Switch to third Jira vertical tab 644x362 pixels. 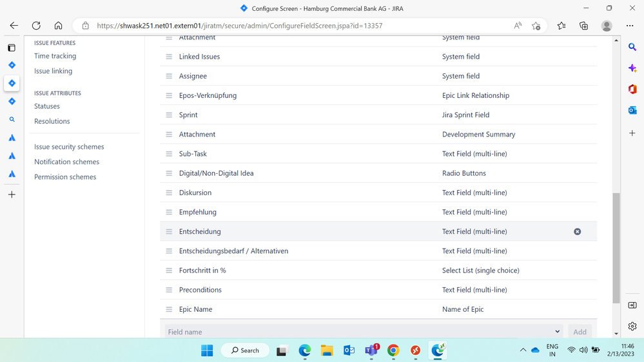click(12, 101)
